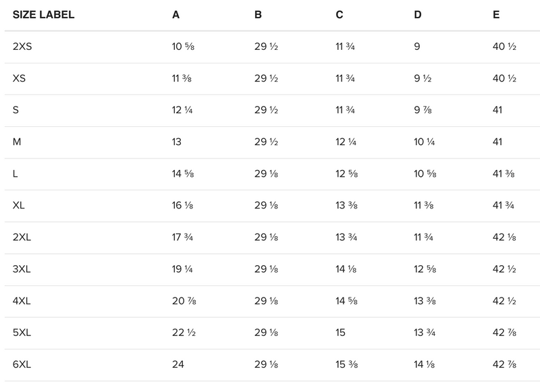Select the XS row label
The image size is (540, 392).
19,78
